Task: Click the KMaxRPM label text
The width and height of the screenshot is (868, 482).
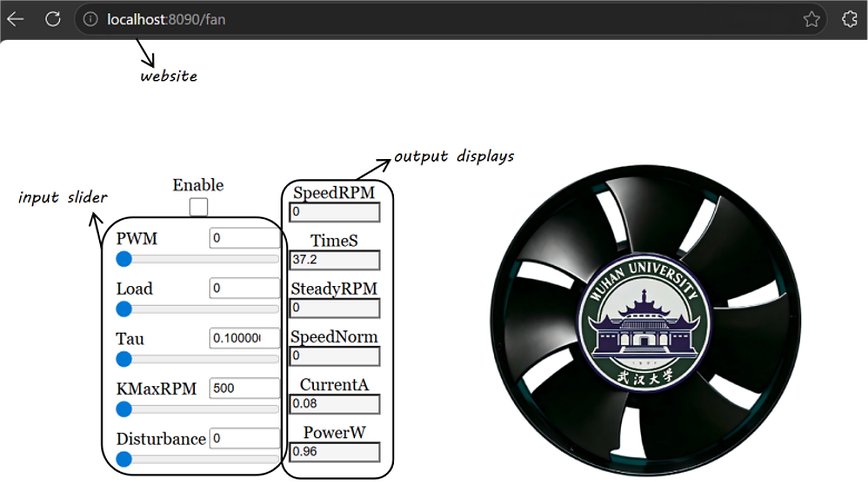Action: [x=156, y=389]
